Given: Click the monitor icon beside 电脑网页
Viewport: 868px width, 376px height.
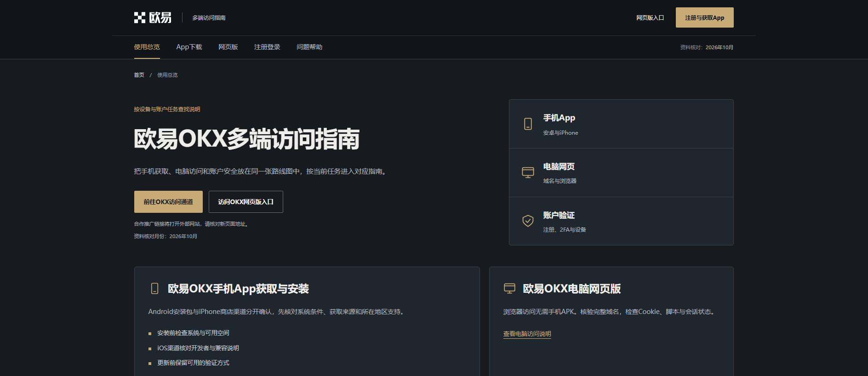Looking at the screenshot, I should click(528, 172).
